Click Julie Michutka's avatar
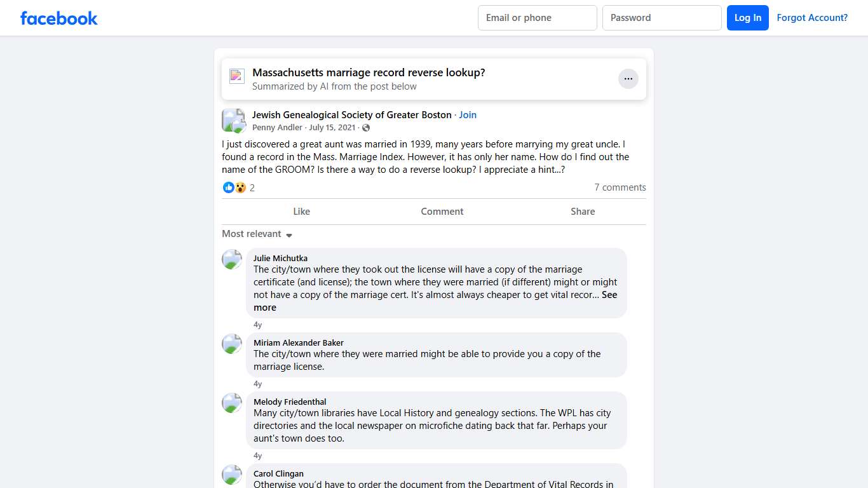The image size is (868, 488). pos(232,259)
